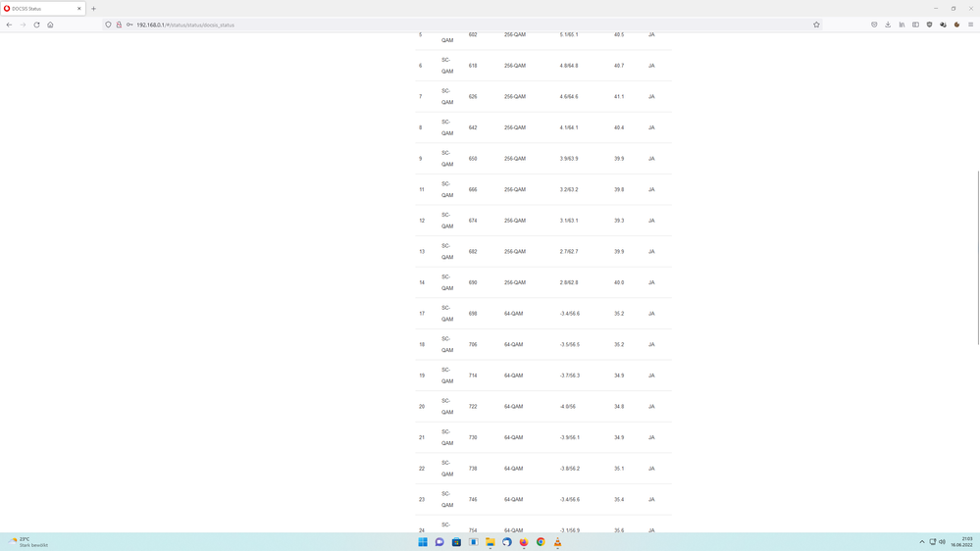Open the Chat app from taskbar
This screenshot has width=980, height=551.
click(x=439, y=541)
